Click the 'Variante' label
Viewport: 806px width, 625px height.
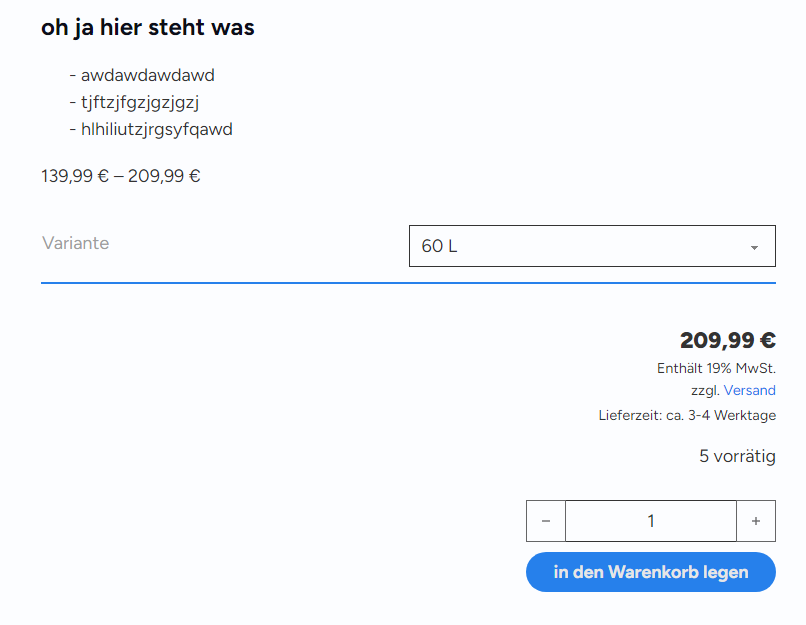[76, 243]
